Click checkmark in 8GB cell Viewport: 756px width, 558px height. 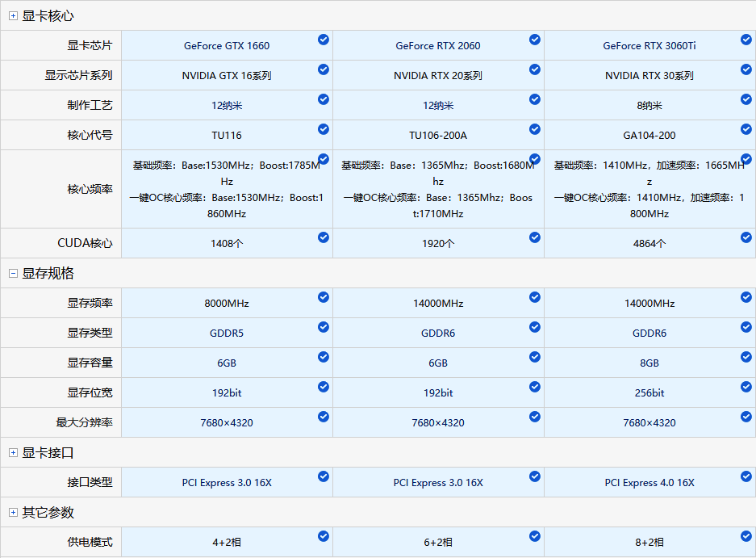746,357
